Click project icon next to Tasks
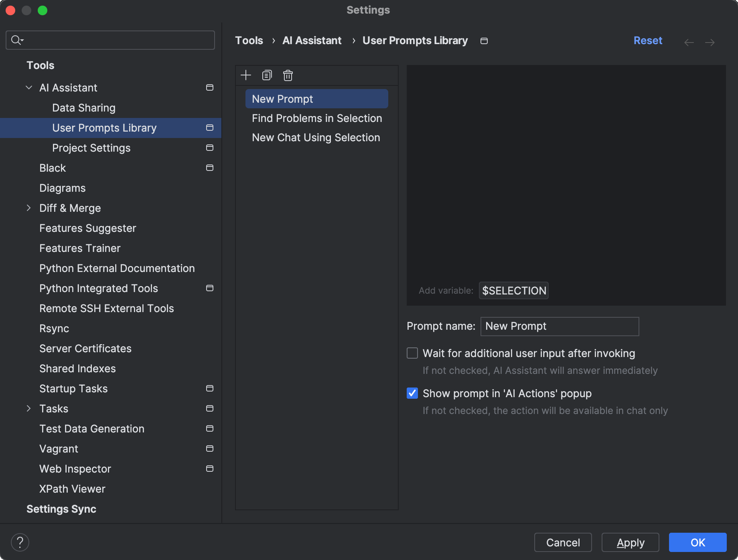The width and height of the screenshot is (738, 560). click(x=209, y=408)
